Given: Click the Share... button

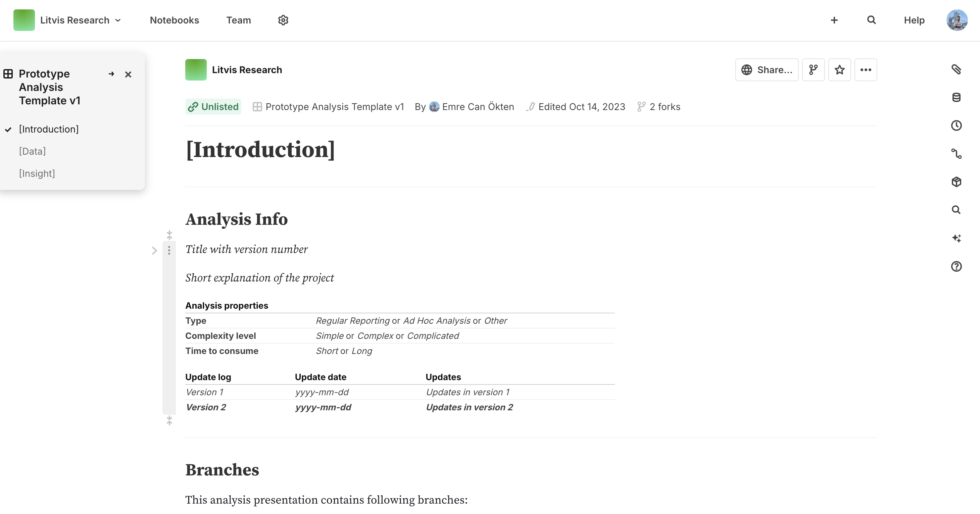Looking at the screenshot, I should tap(767, 70).
